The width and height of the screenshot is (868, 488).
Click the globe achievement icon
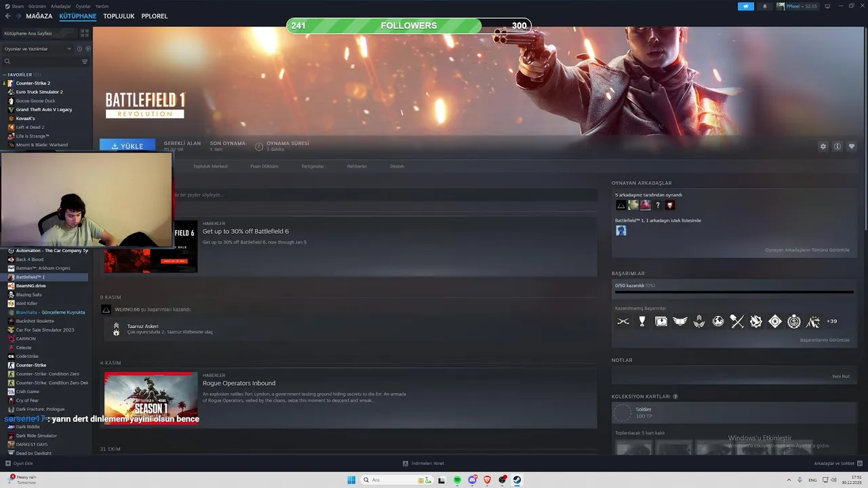click(718, 321)
